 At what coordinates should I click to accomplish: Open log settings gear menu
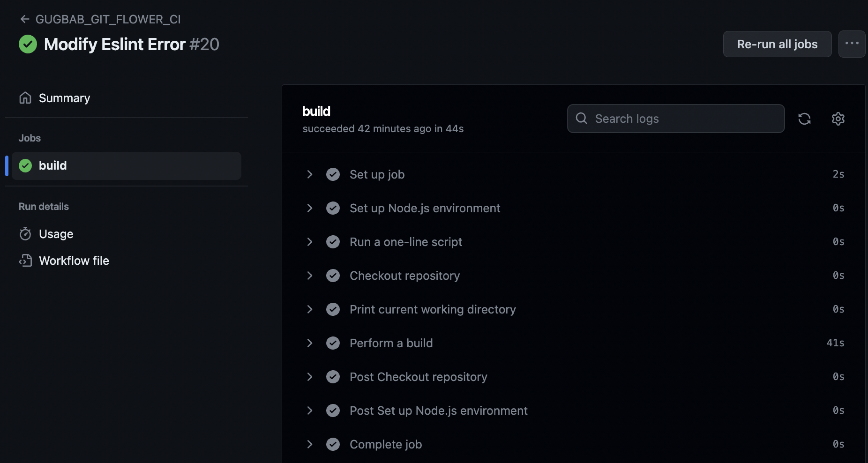pos(838,119)
